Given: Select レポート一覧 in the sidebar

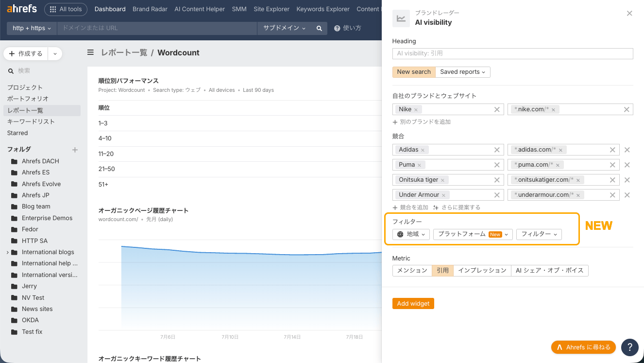Looking at the screenshot, I should tap(42, 110).
